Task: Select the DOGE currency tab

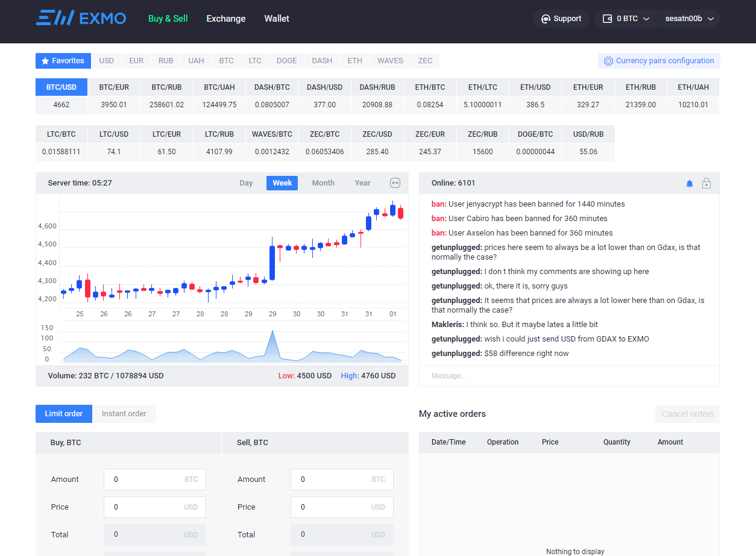Action: (x=287, y=61)
